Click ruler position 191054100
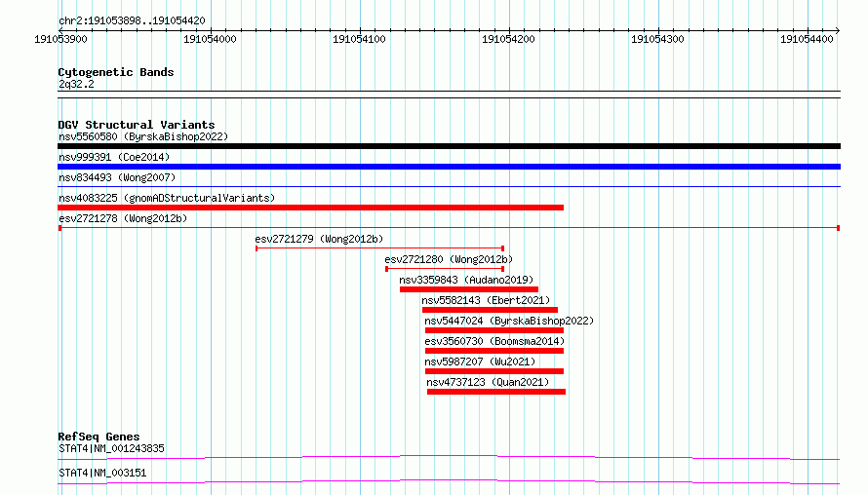Image resolution: width=868 pixels, height=495 pixels. (359, 39)
